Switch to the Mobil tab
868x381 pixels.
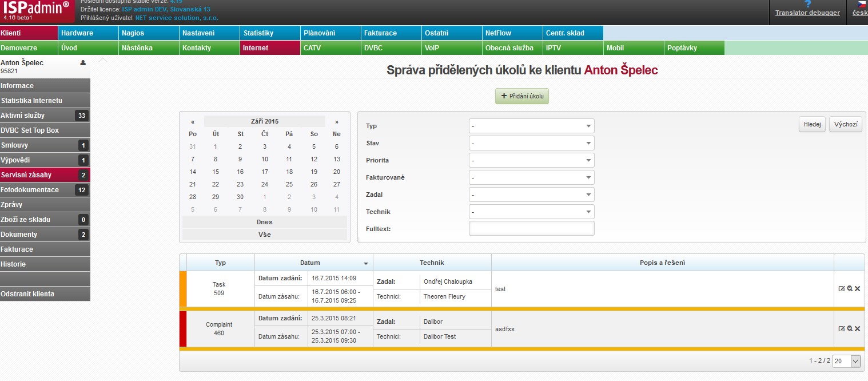[634, 48]
